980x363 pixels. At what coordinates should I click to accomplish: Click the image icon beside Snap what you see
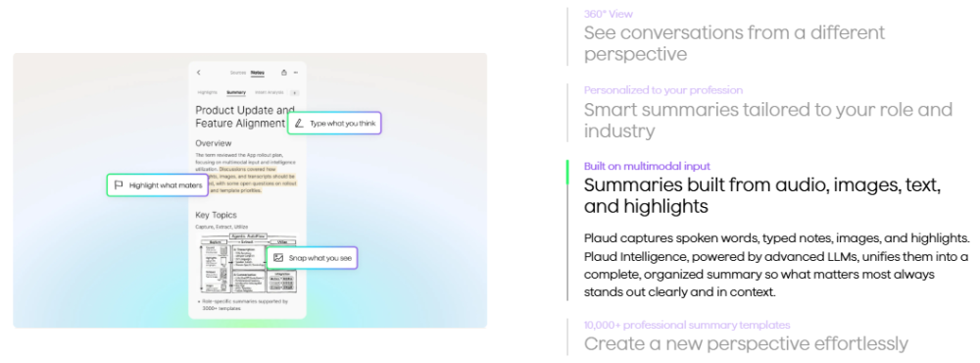coord(278,258)
